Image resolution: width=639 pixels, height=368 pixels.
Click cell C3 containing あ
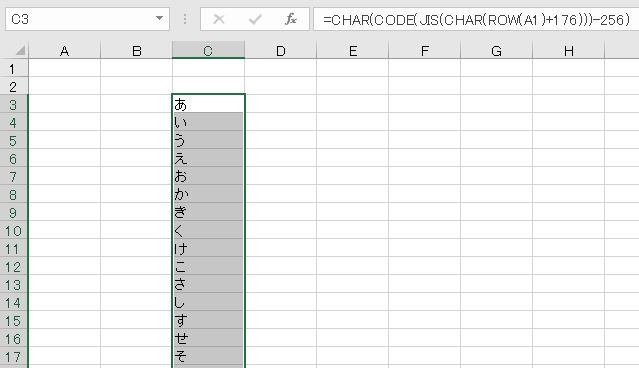[208, 104]
